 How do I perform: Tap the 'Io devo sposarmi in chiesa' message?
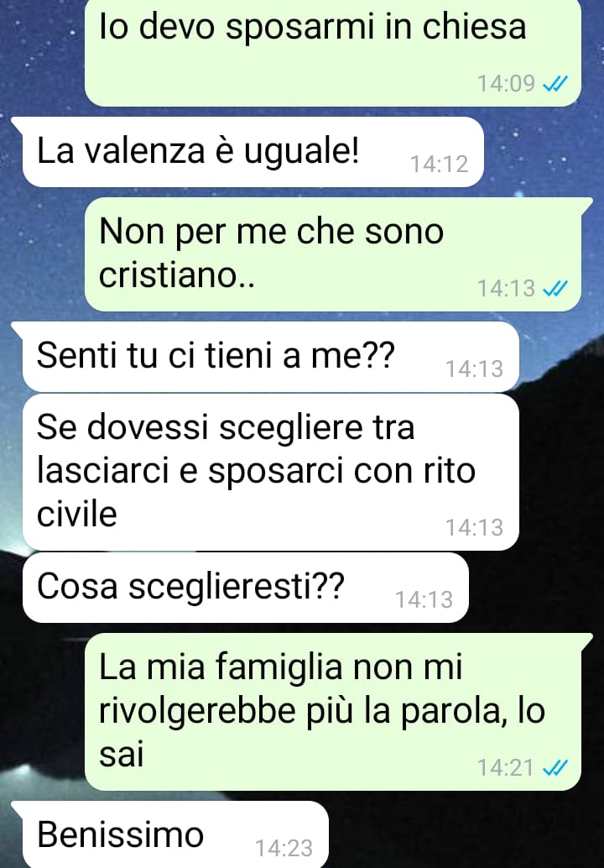pos(332,53)
